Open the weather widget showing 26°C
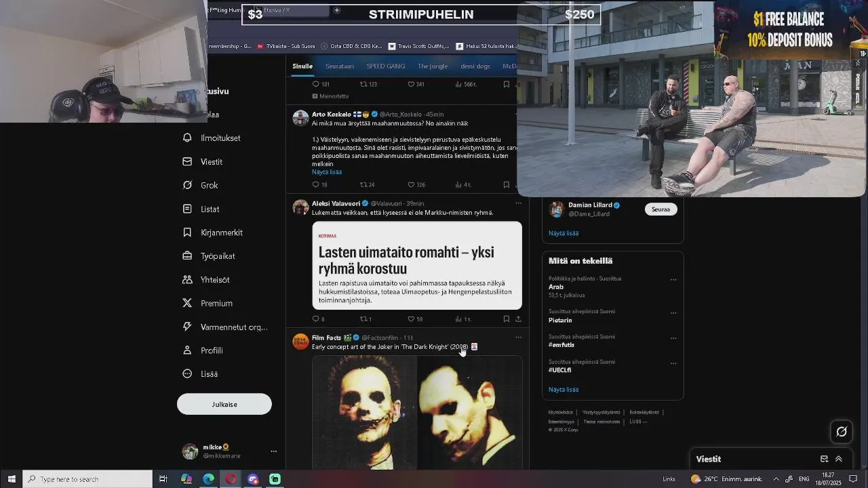The width and height of the screenshot is (868, 488). point(726,479)
